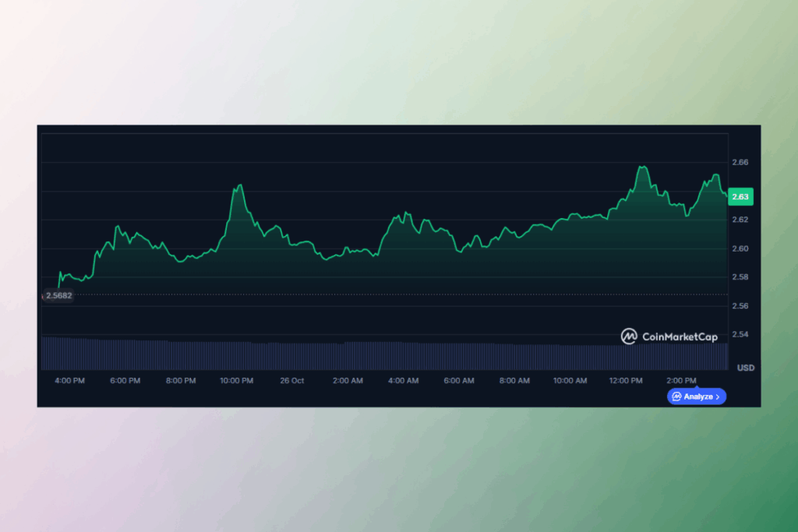Click the 2:00 PM gridline area
Screen dimensions: 798x532
click(682, 257)
